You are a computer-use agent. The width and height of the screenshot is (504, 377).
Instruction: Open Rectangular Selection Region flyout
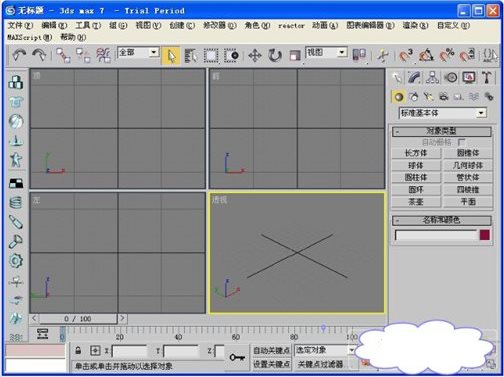coord(211,56)
